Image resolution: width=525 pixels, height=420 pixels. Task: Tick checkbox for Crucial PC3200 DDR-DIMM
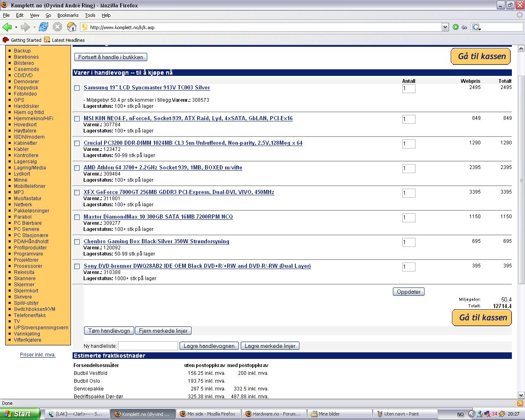pyautogui.click(x=77, y=143)
